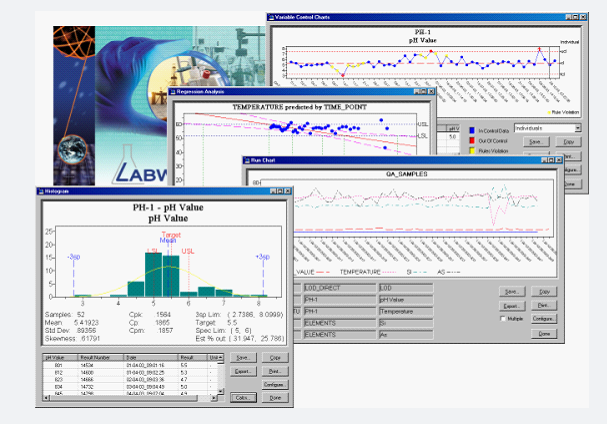Click the Run Chart window title bar icon
The height and width of the screenshot is (424, 607).
[x=247, y=160]
